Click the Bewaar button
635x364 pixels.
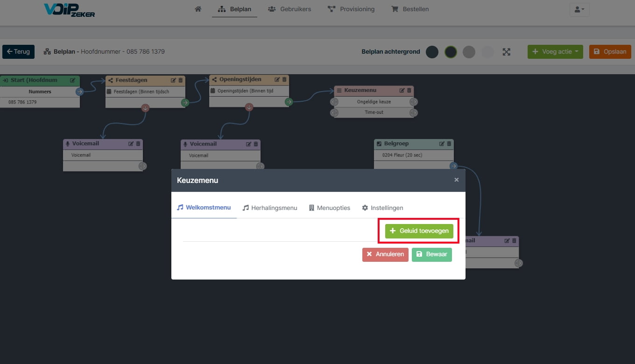(x=432, y=254)
